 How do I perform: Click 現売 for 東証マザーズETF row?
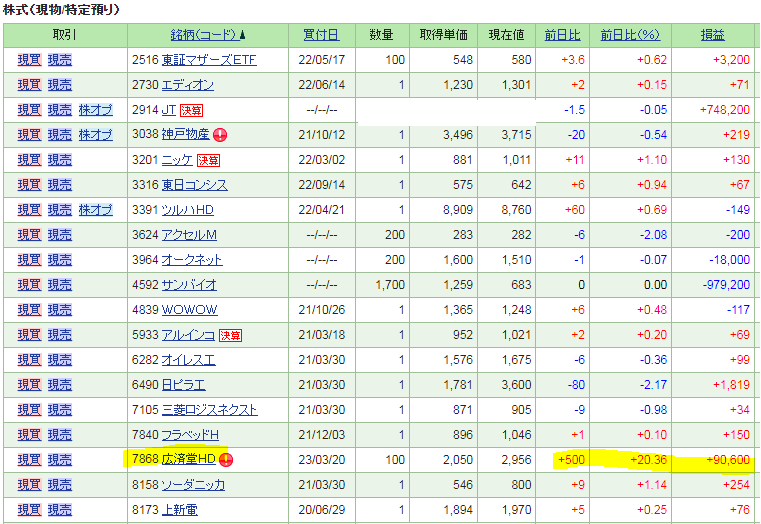tap(60, 60)
